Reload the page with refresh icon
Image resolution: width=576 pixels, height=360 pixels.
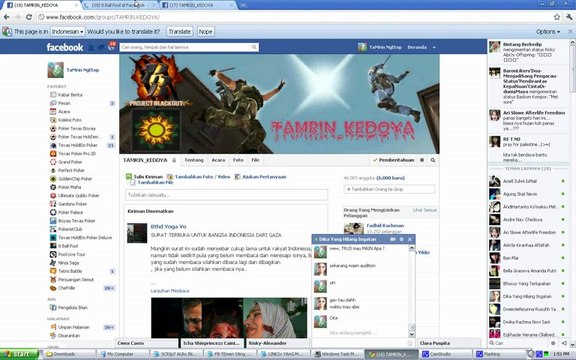click(x=29, y=17)
